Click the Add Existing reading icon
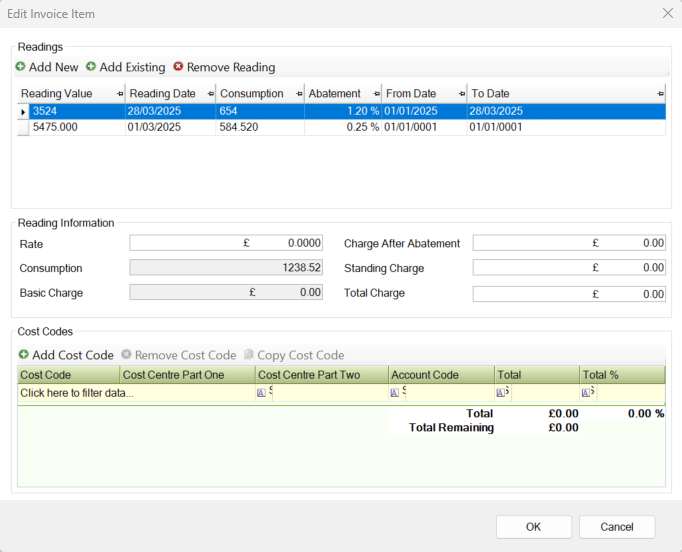 pyautogui.click(x=91, y=67)
